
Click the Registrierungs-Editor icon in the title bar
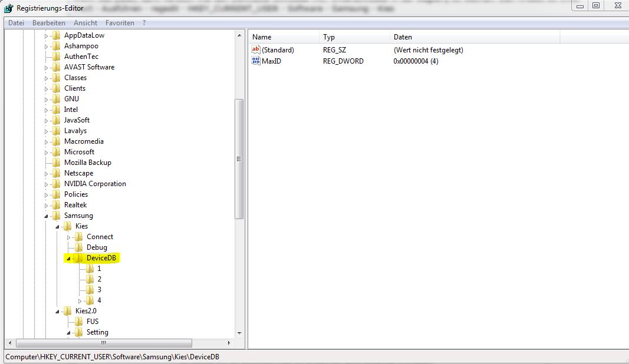click(x=8, y=8)
